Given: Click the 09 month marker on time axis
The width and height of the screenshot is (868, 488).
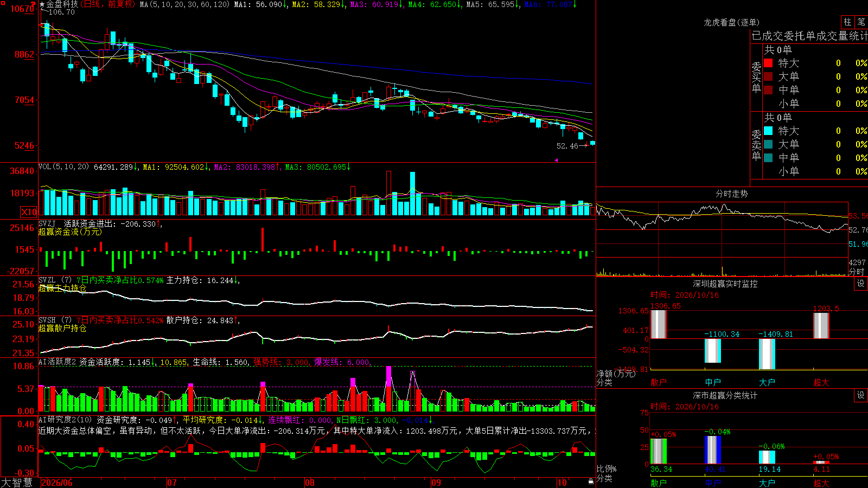Looking at the screenshot, I should [436, 483].
